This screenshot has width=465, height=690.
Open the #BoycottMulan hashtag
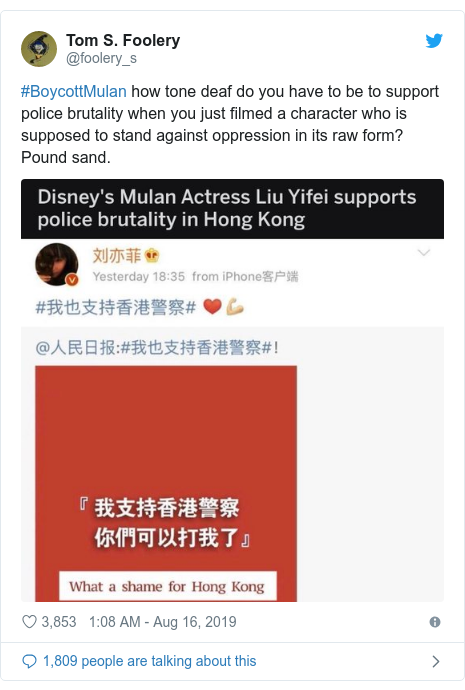click(x=73, y=92)
